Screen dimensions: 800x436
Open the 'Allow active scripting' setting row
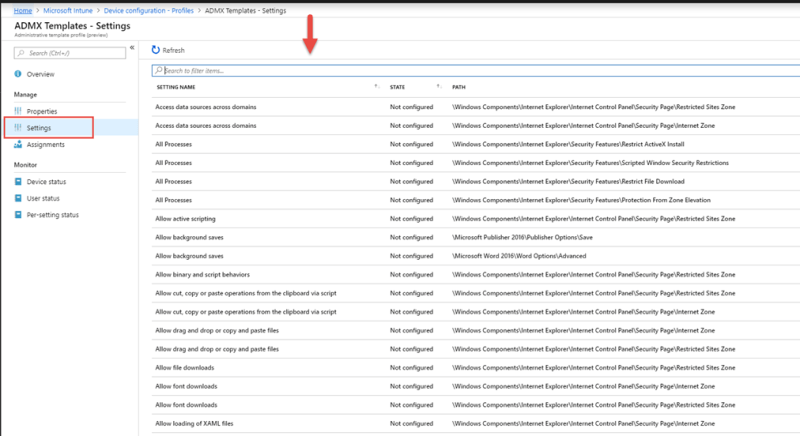186,218
